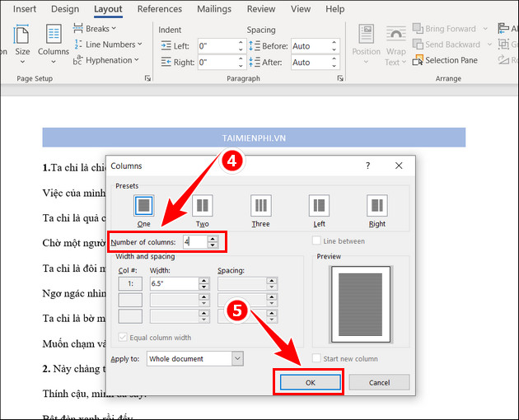Switch to the Review tab
This screenshot has height=420, width=519.
point(261,9)
